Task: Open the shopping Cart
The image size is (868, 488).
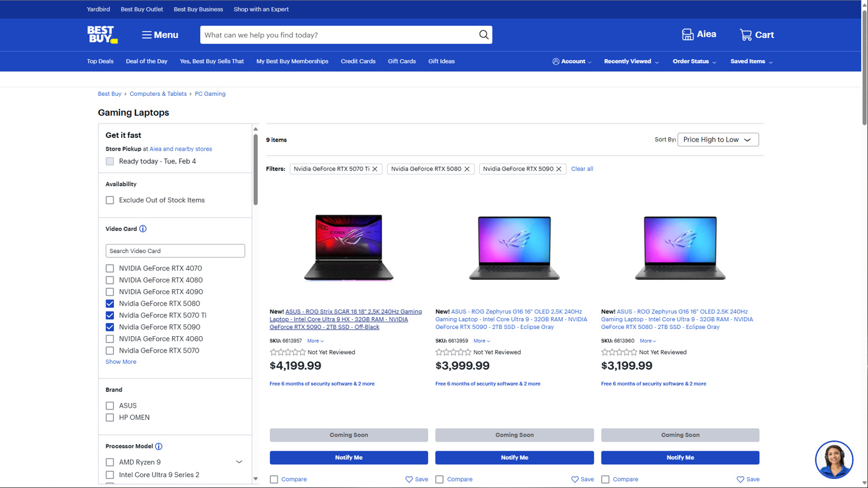Action: pyautogui.click(x=756, y=35)
